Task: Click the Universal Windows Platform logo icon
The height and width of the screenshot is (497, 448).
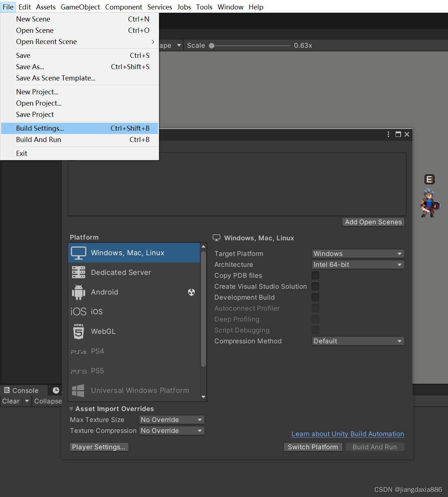Action: (x=78, y=390)
